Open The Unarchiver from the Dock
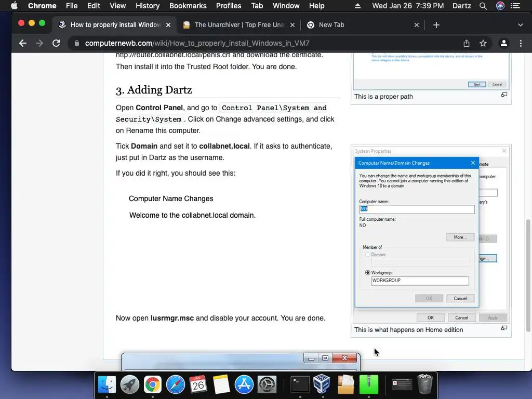This screenshot has width=532, height=399. 345,385
